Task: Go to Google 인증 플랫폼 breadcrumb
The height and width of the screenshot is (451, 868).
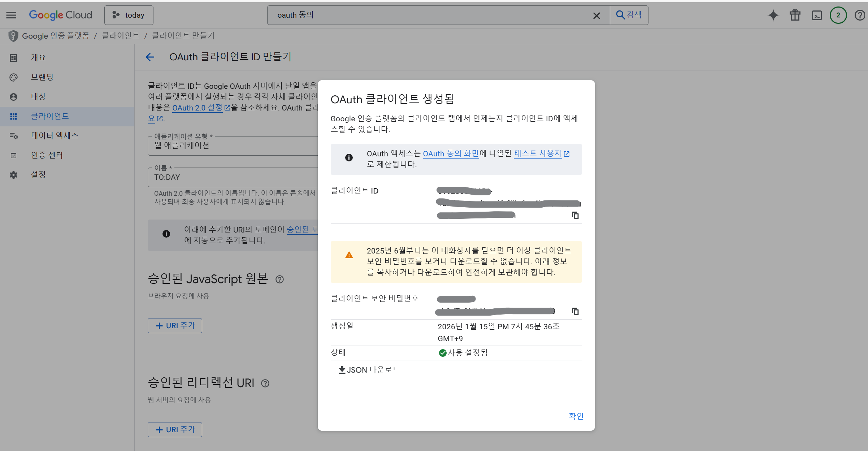Action: [x=56, y=36]
